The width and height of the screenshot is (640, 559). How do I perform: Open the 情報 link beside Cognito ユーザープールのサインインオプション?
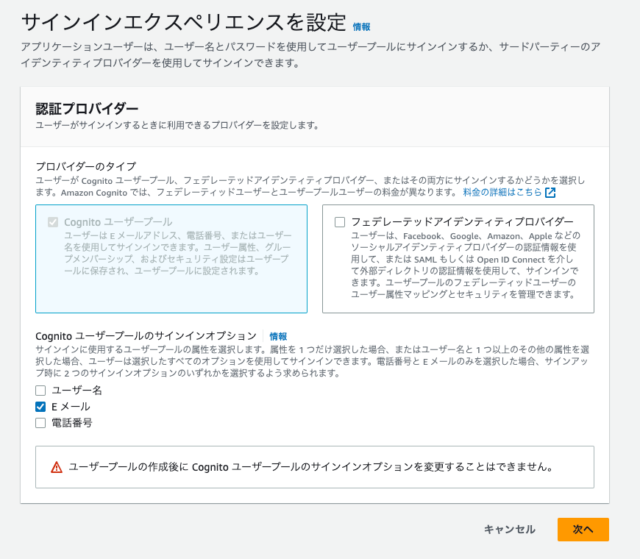pyautogui.click(x=278, y=336)
